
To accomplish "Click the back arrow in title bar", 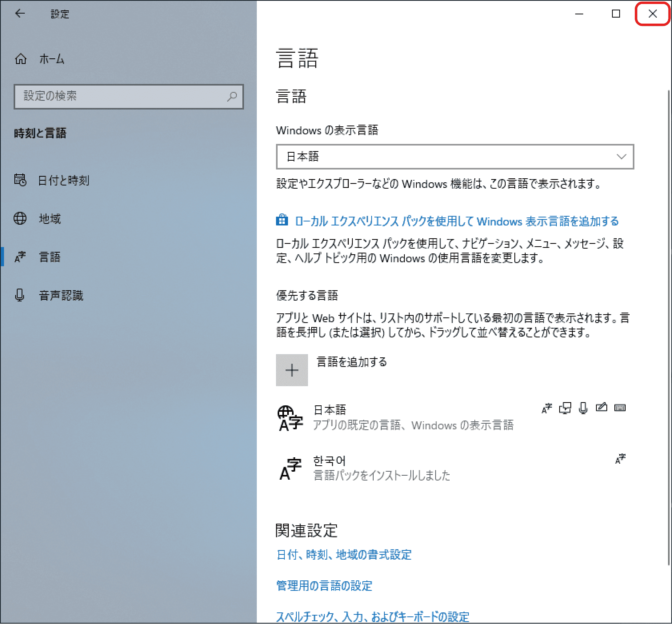I will point(20,14).
